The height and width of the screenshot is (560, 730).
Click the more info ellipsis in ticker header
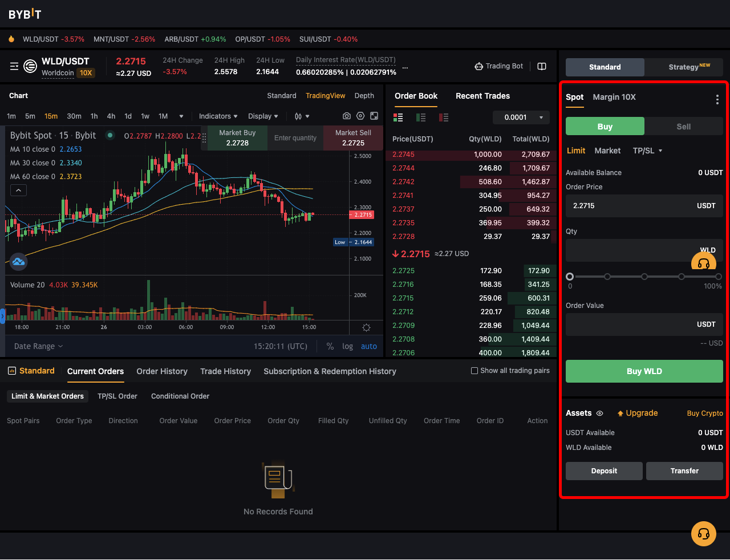[x=405, y=67]
